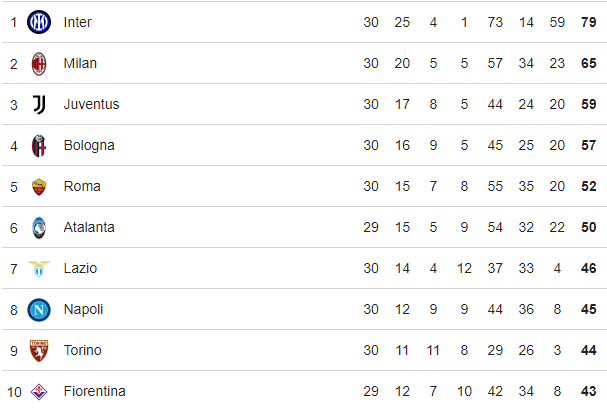607x411 pixels.
Task: Click the Napoli N logo
Action: [x=39, y=310]
